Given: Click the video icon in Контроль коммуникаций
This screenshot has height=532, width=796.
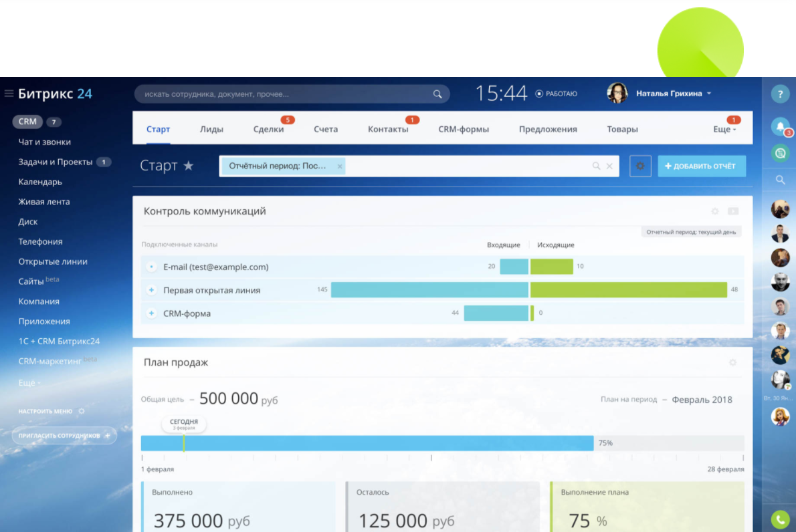Looking at the screenshot, I should [x=733, y=211].
